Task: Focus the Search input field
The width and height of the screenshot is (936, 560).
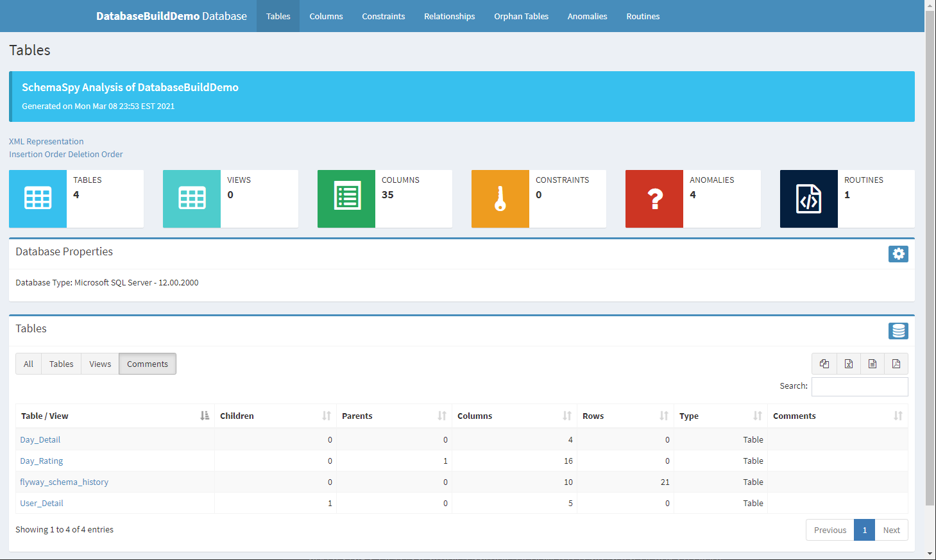Action: 860,387
